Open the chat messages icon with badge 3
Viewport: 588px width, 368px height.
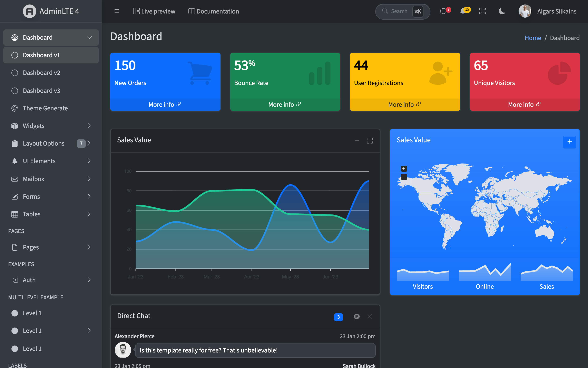[x=443, y=11]
